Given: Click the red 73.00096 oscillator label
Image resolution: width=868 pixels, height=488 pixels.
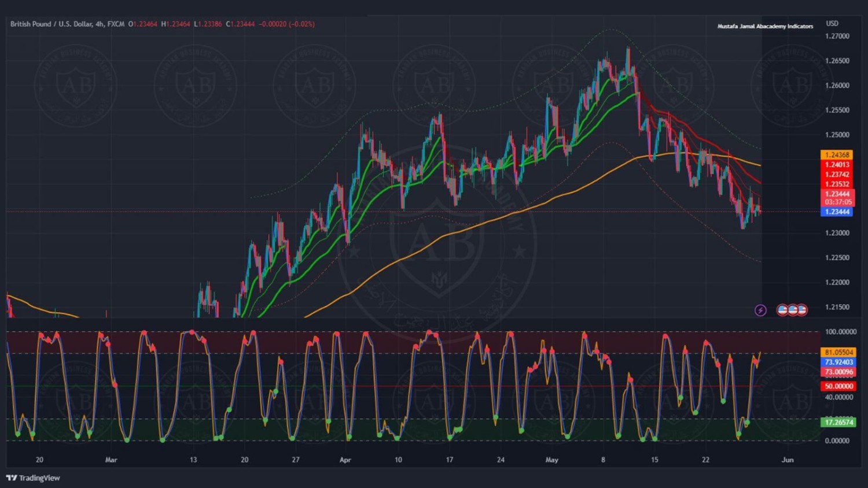Looking at the screenshot, I should [x=838, y=372].
